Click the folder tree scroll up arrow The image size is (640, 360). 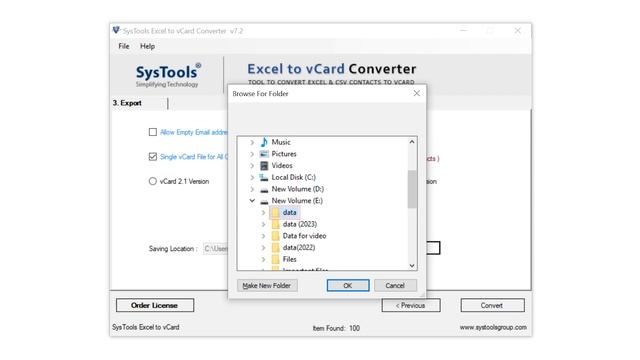coord(412,142)
